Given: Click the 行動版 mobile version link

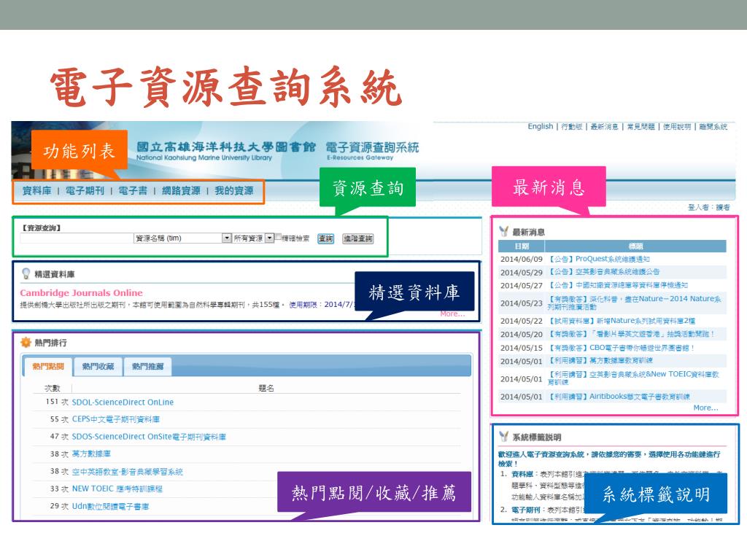Looking at the screenshot, I should 572,127.
